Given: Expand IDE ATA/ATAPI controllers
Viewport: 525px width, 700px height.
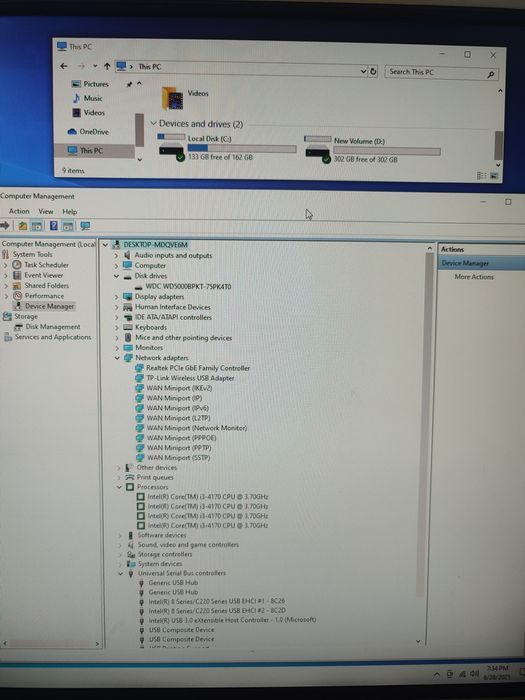Looking at the screenshot, I should click(x=117, y=317).
